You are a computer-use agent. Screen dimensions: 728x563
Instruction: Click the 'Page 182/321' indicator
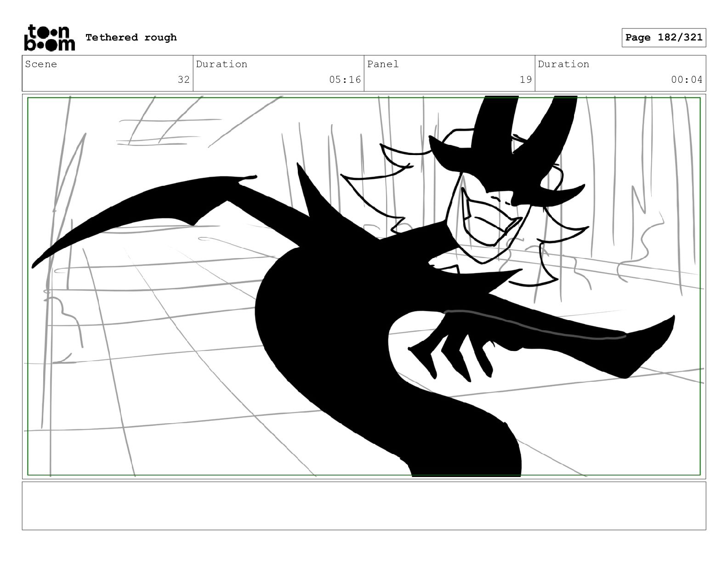coord(664,37)
